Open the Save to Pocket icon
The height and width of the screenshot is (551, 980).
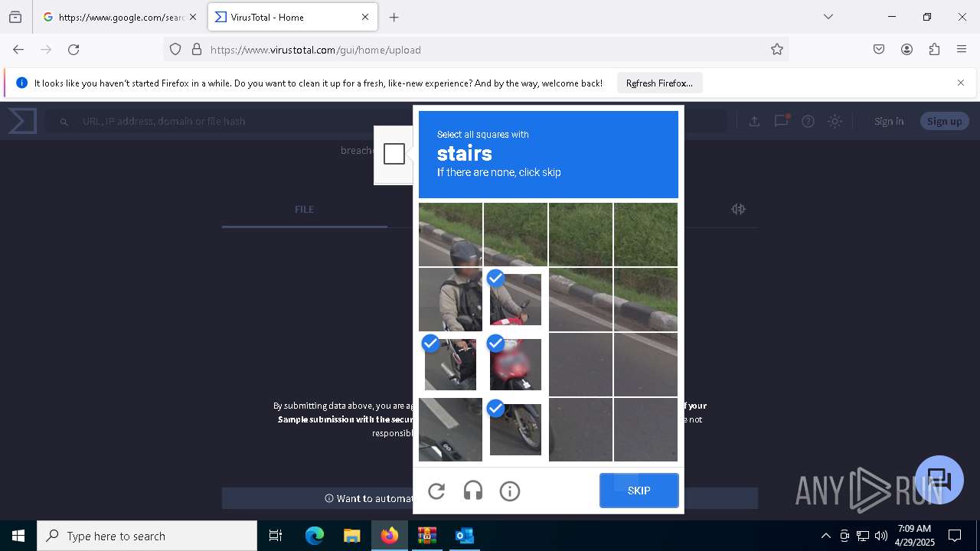pos(879,49)
